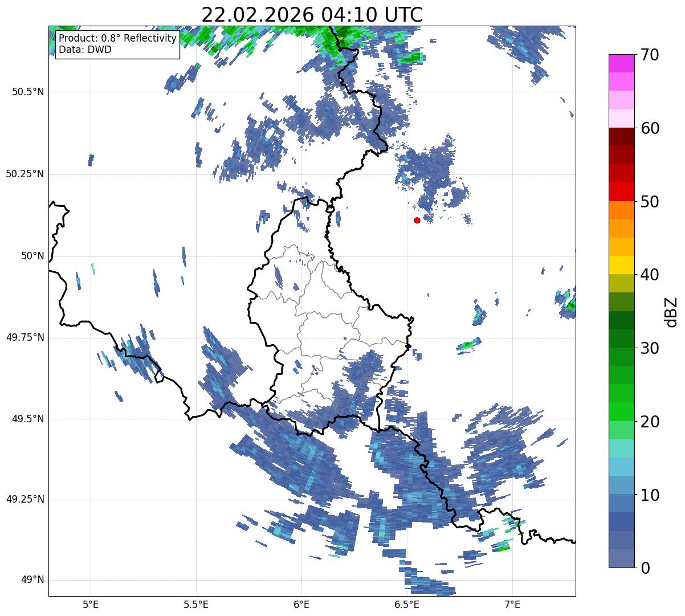Click the colorbar '50' tick label

(x=650, y=202)
